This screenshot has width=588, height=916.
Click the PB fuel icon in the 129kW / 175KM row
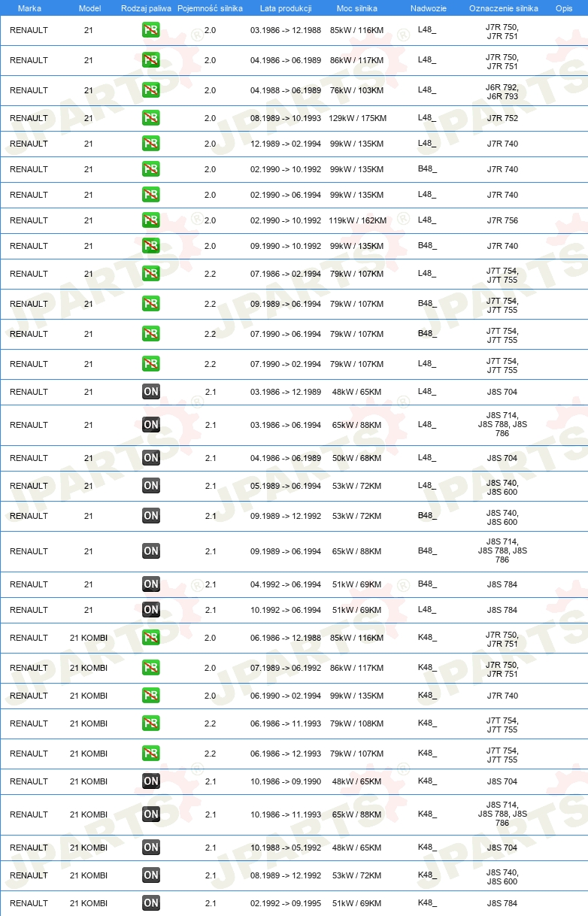pyautogui.click(x=151, y=118)
